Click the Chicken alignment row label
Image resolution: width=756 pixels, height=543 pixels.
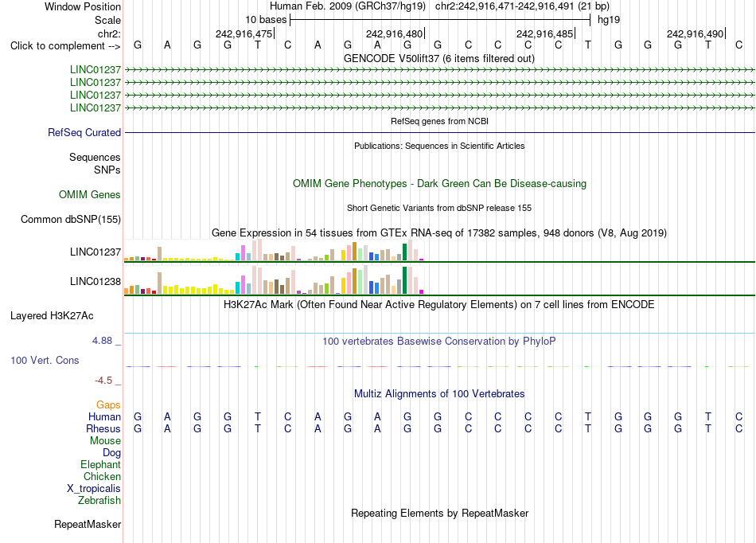click(102, 476)
